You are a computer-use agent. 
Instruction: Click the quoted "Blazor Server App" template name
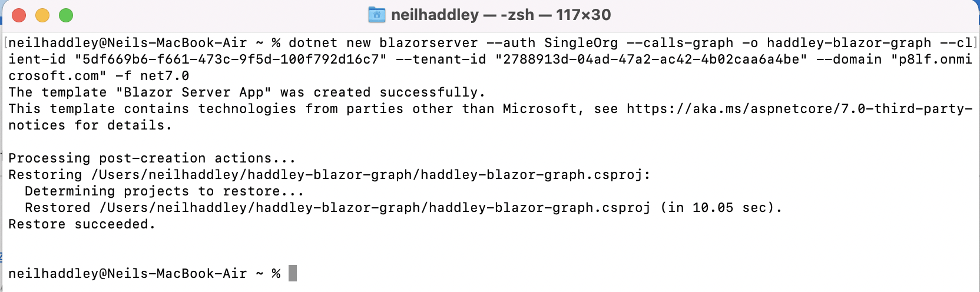194,92
